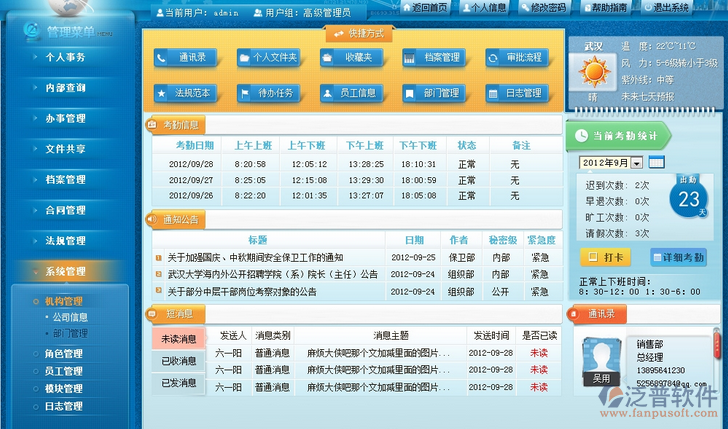Image resolution: width=728 pixels, height=429 pixels.
Task: Open the 审批流程 approval workflow shortcut
Action: coord(516,58)
